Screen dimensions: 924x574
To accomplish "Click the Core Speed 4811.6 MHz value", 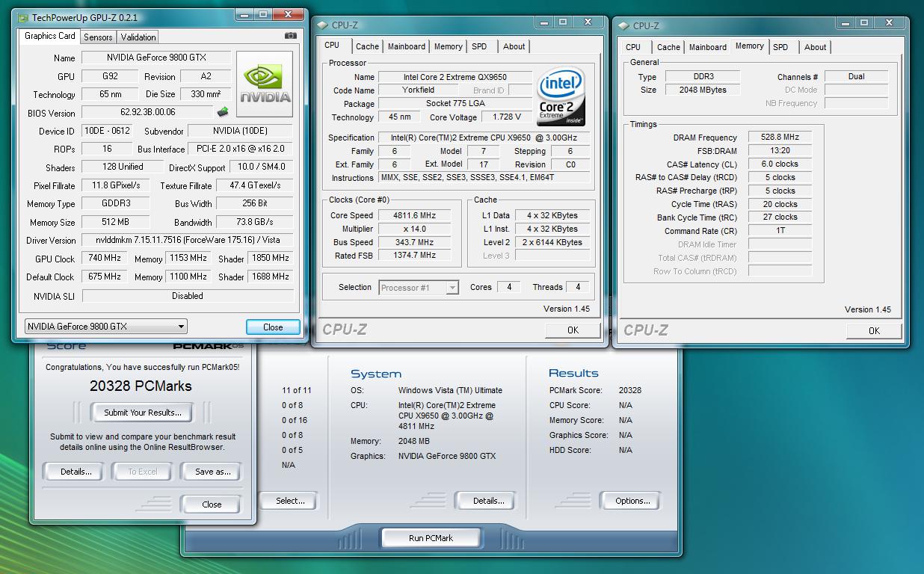I will (x=415, y=215).
